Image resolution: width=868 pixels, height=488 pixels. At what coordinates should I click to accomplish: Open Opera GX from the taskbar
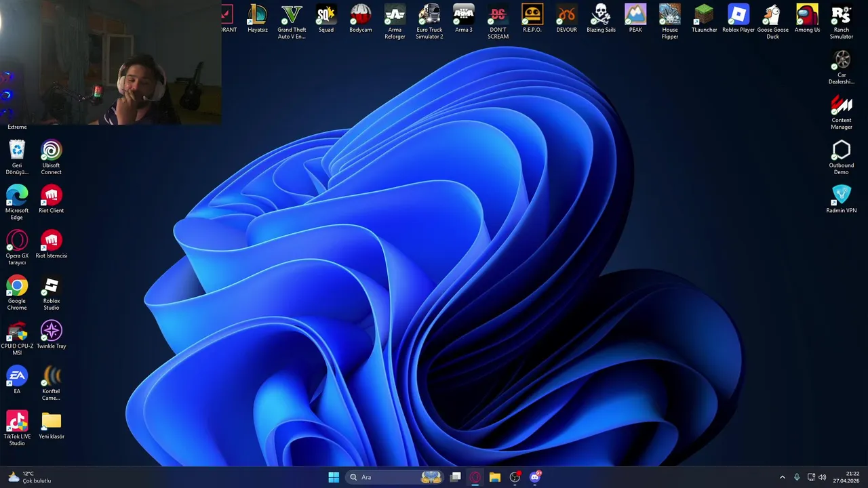pos(475,477)
